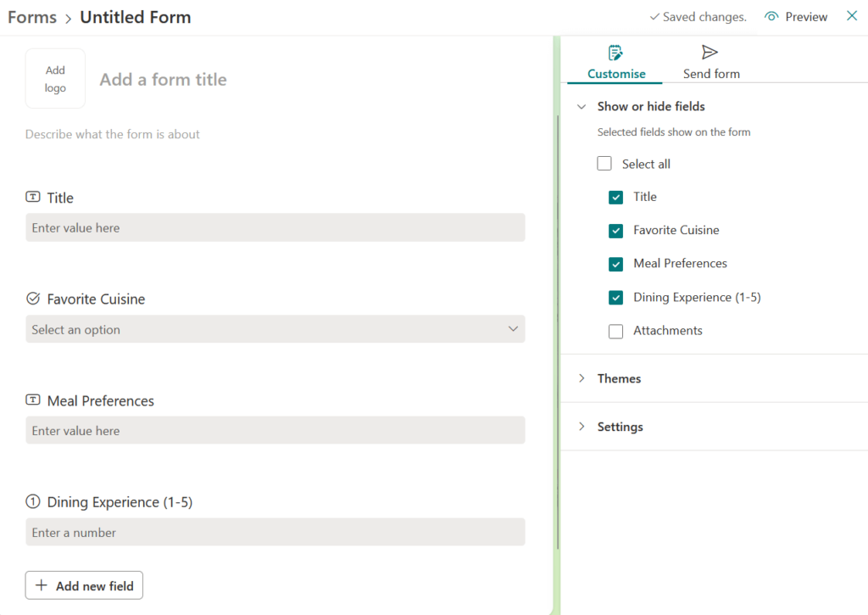Click the Favorite Cuisine field label
The height and width of the screenshot is (615, 868).
96,299
